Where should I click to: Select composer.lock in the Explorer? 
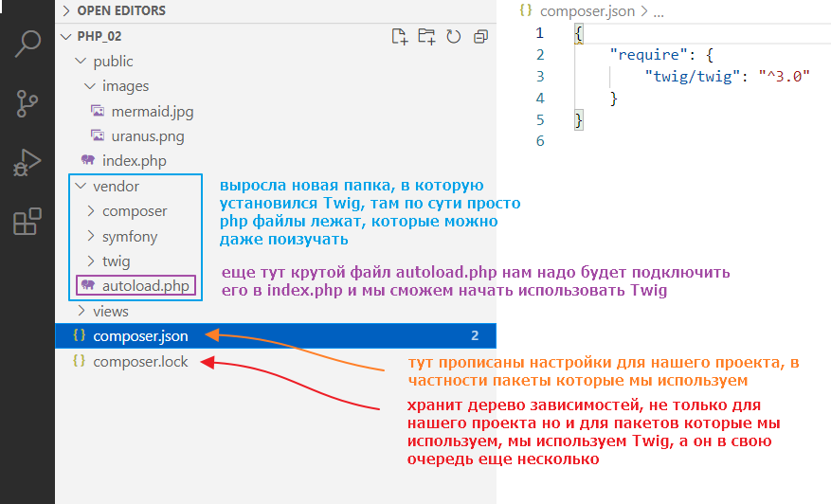(x=140, y=361)
